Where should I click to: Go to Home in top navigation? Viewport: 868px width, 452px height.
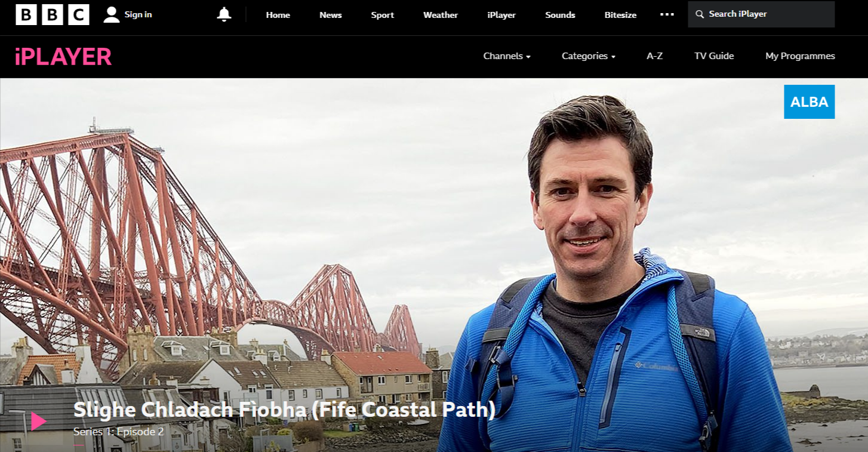[278, 15]
